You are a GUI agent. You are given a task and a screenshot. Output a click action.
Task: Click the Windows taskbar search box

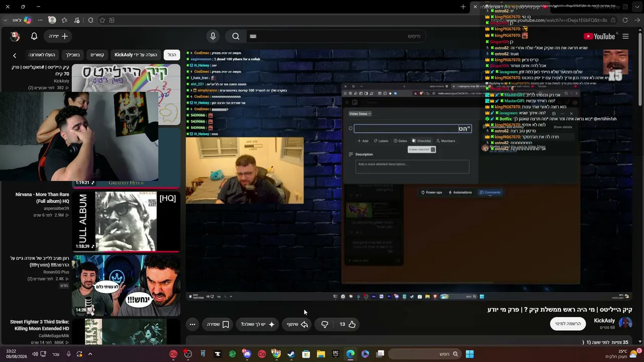(x=424, y=354)
